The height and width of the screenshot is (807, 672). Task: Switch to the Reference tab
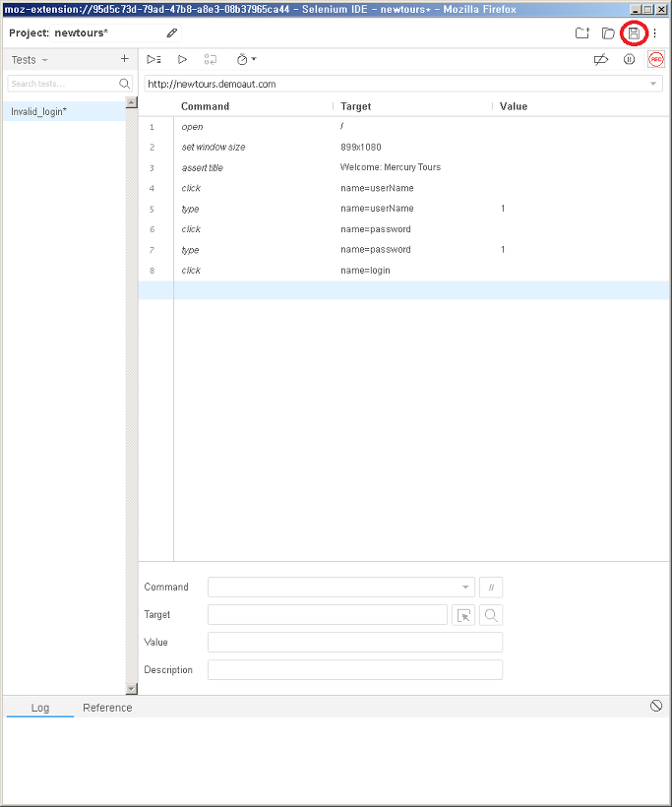pos(107,708)
